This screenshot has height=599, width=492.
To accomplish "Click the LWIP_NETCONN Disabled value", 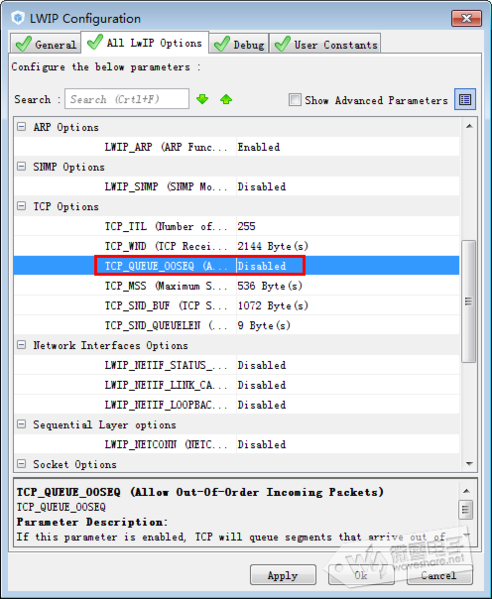I will [262, 445].
